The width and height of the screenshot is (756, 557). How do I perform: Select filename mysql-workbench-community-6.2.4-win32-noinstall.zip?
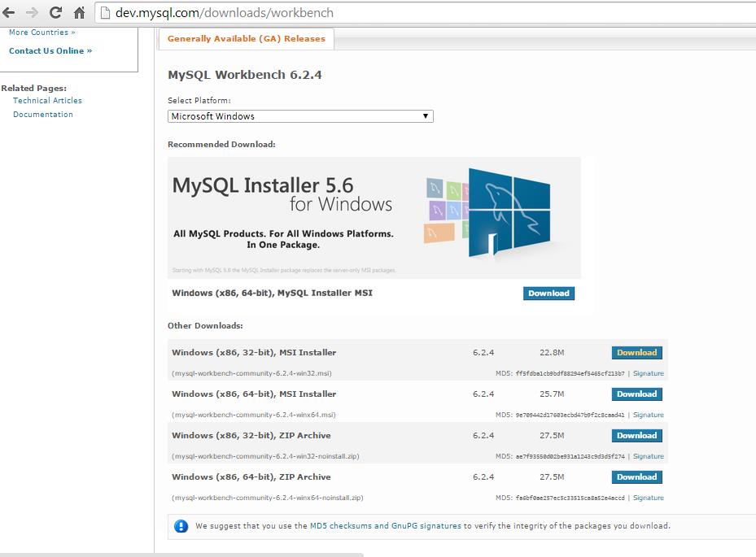tap(265, 456)
